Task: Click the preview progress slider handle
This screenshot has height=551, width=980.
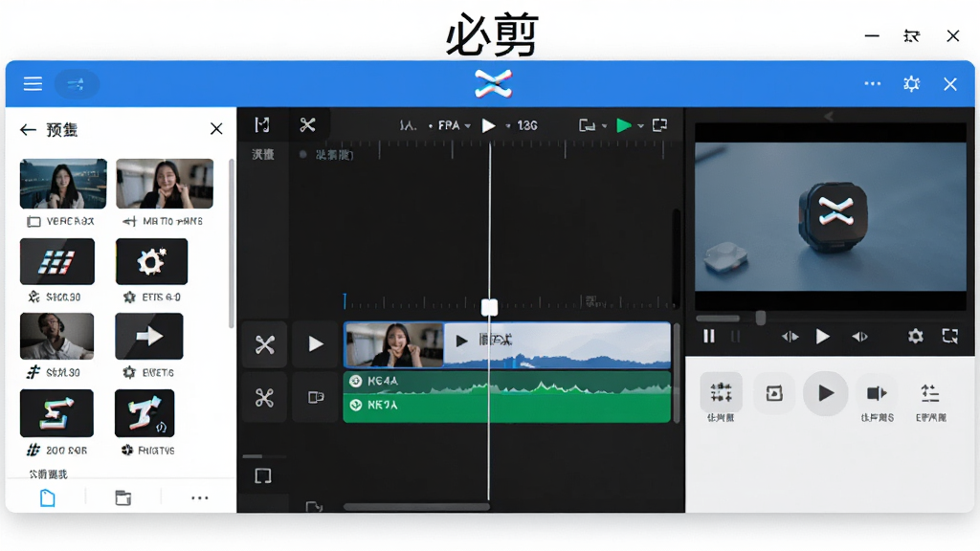Action: 761,318
